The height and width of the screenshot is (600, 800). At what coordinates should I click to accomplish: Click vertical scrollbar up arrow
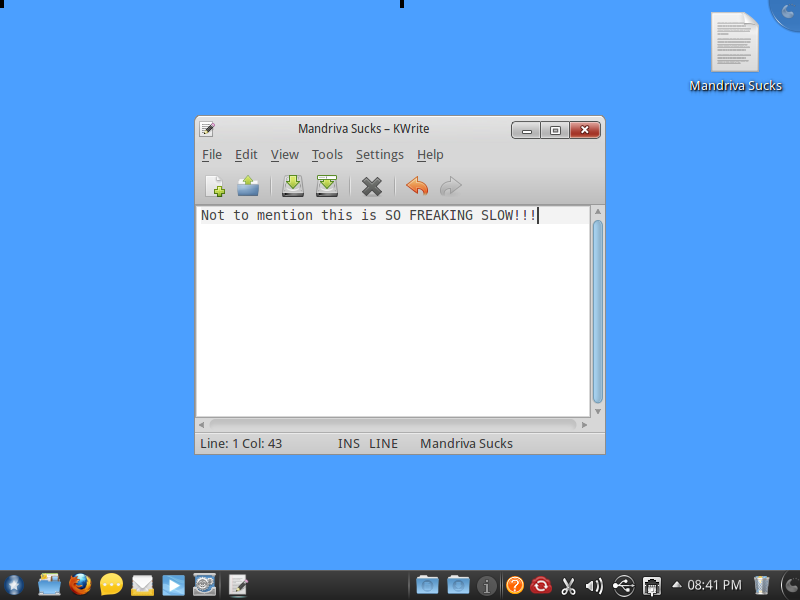pos(598,212)
